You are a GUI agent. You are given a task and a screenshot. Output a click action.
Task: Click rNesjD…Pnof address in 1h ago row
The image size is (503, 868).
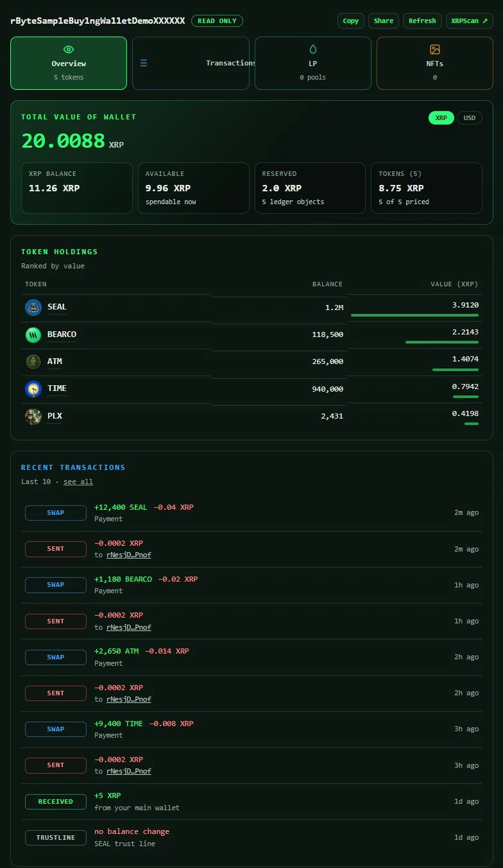pos(129,627)
